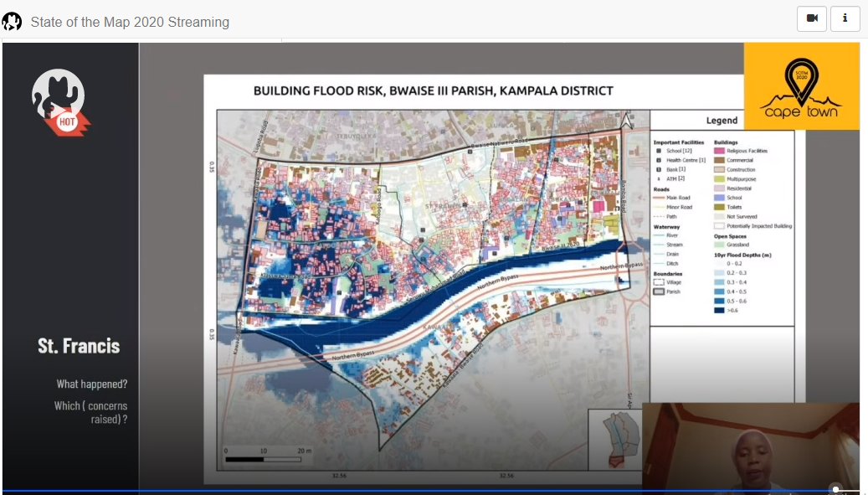Click the "Construction" legend entry

click(741, 169)
